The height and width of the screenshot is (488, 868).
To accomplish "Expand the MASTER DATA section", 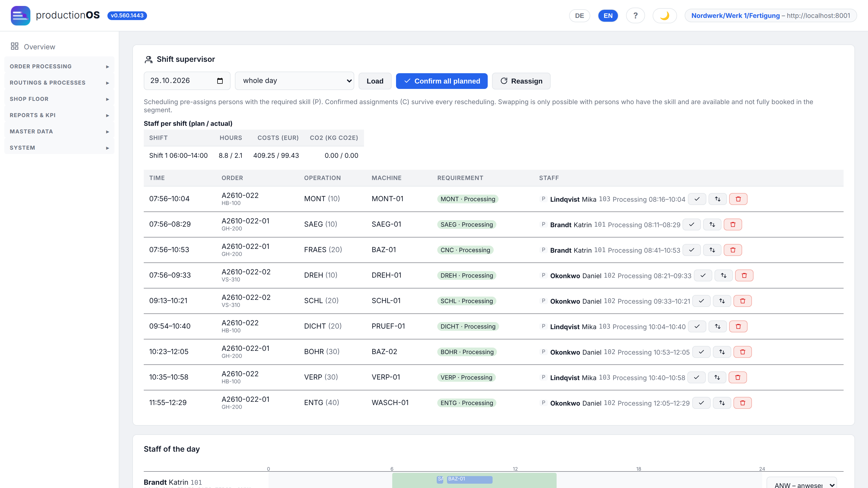I will (59, 131).
